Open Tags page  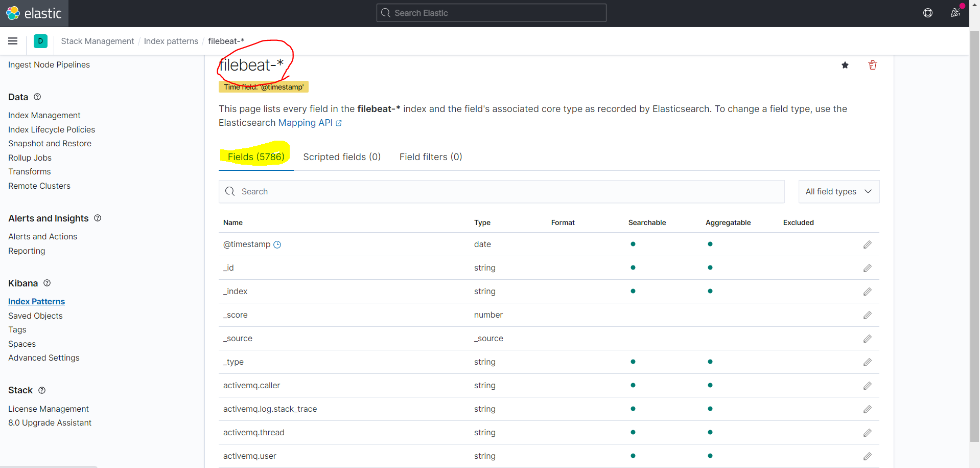coord(17,330)
